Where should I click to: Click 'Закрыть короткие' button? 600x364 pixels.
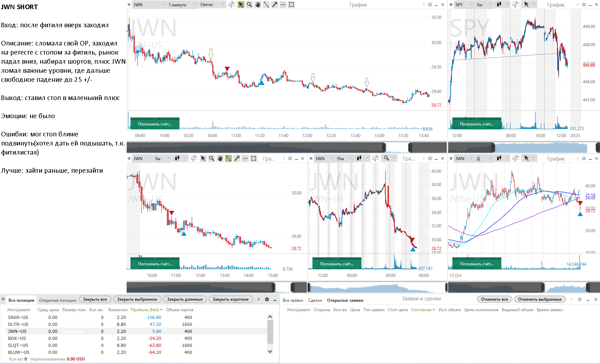[x=231, y=299]
